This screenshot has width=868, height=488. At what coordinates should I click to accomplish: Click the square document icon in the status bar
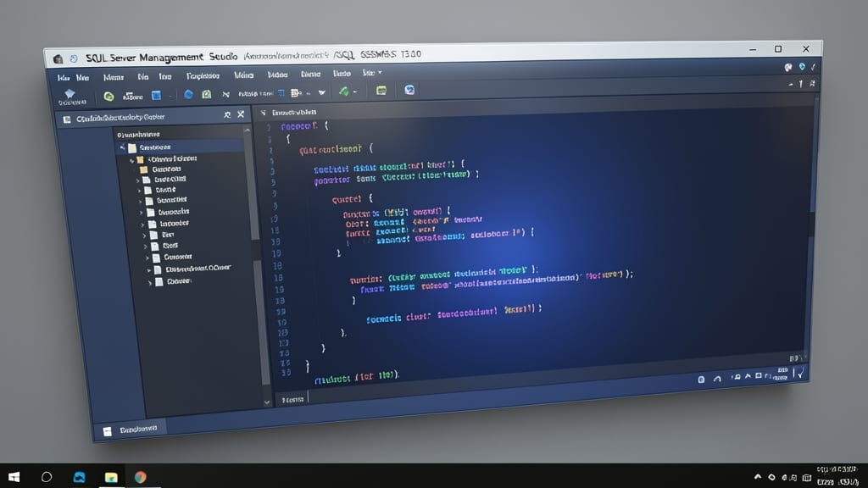pos(701,379)
